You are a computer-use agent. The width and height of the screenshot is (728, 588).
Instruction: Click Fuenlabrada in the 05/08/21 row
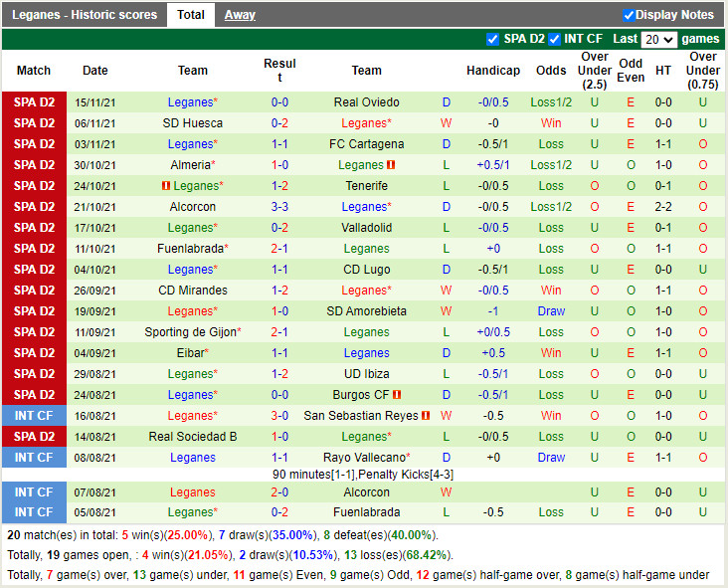click(x=366, y=512)
